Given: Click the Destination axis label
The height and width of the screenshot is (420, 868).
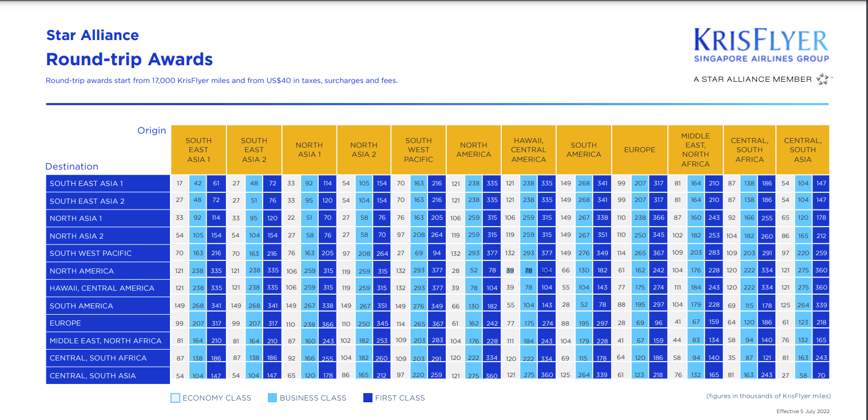Looking at the screenshot, I should (72, 167).
